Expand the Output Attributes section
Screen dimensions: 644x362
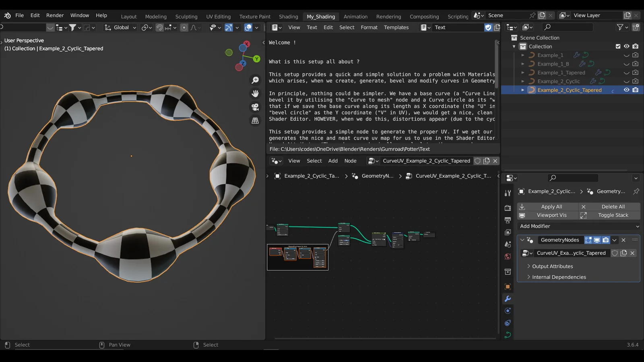553,266
